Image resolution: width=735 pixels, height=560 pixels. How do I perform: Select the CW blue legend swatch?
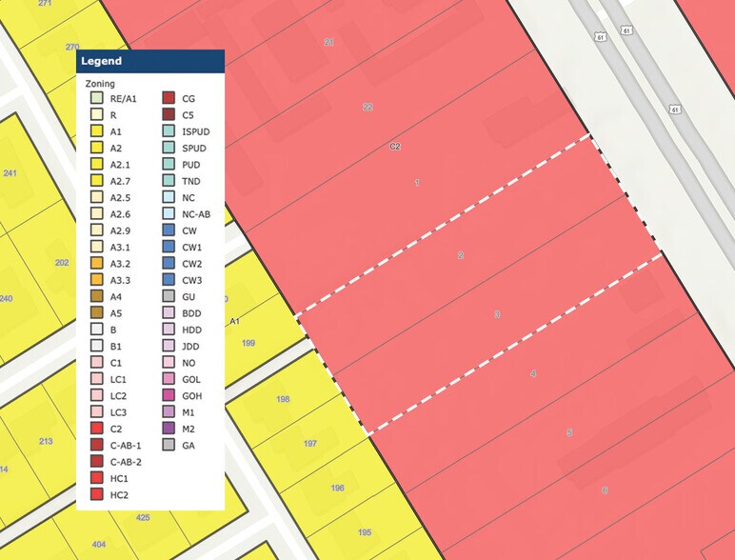pyautogui.click(x=169, y=230)
